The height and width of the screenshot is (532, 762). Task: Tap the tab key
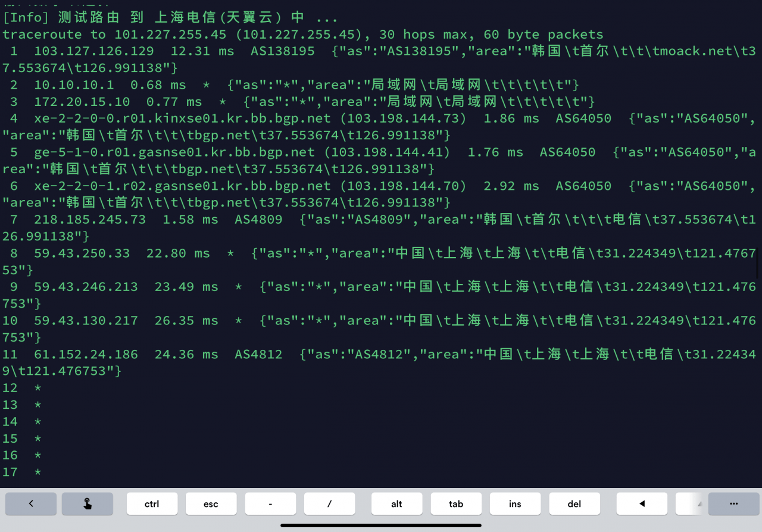point(456,503)
